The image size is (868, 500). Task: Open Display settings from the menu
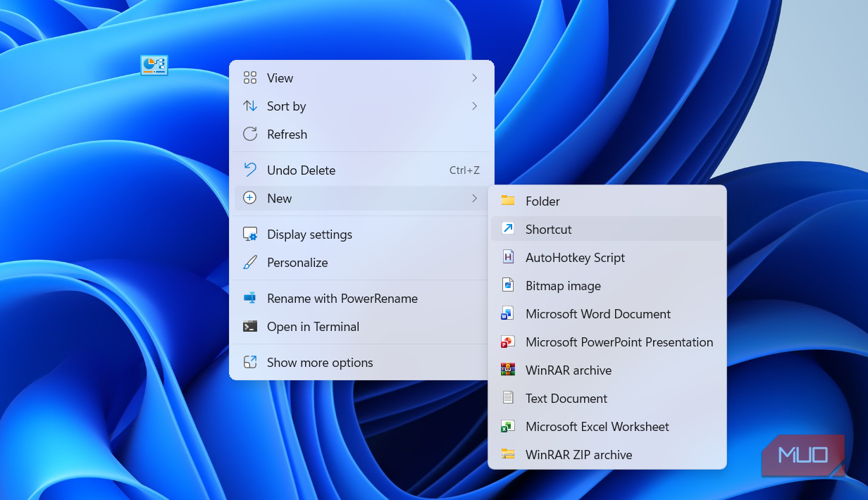pos(361,234)
